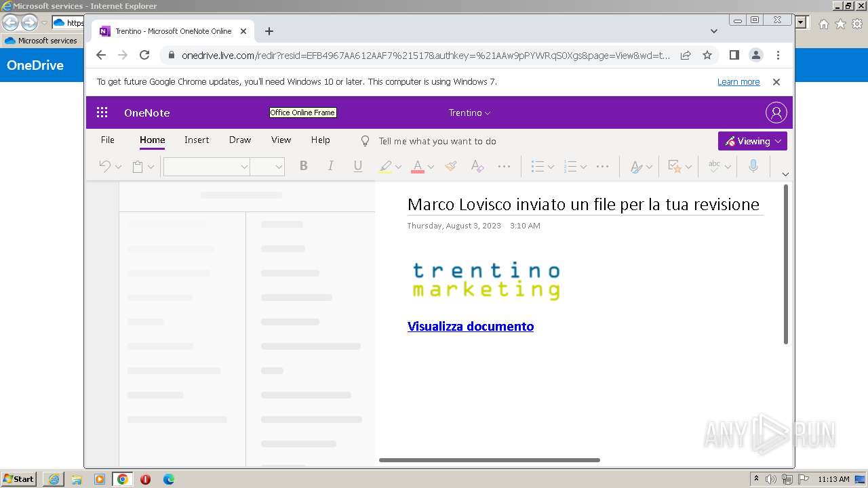
Task: Click the OneDrive header in Internet Explorer
Action: click(x=35, y=65)
